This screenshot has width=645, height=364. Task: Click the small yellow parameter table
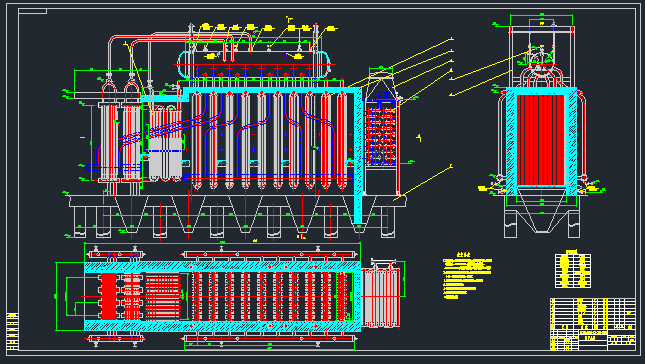[573, 270]
